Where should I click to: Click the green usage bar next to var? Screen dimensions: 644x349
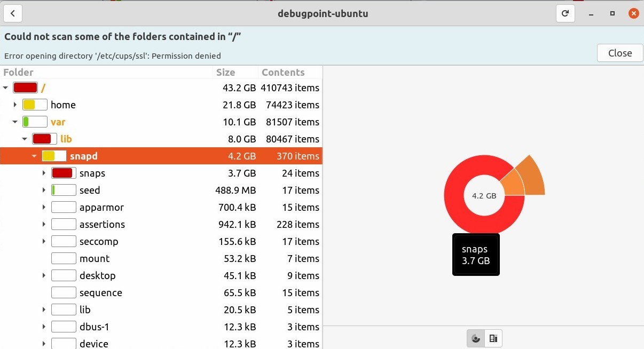34,122
